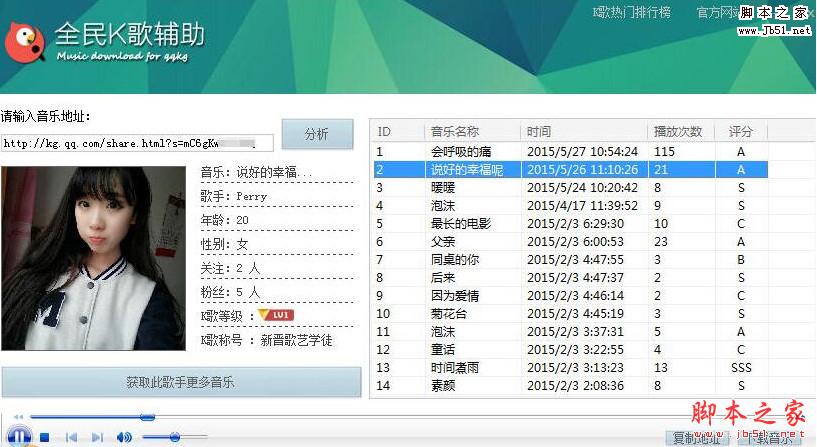The width and height of the screenshot is (817, 447).
Task: Focus the music address input field
Action: point(137,143)
